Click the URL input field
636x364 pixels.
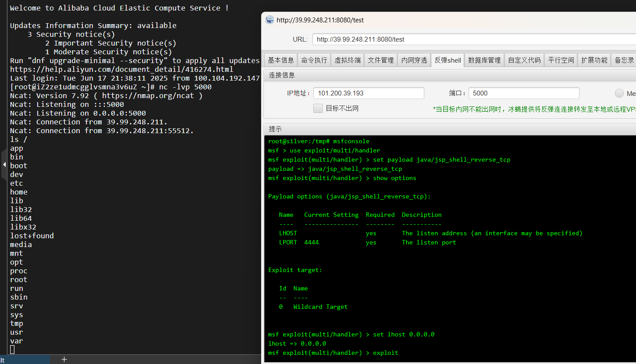click(474, 39)
